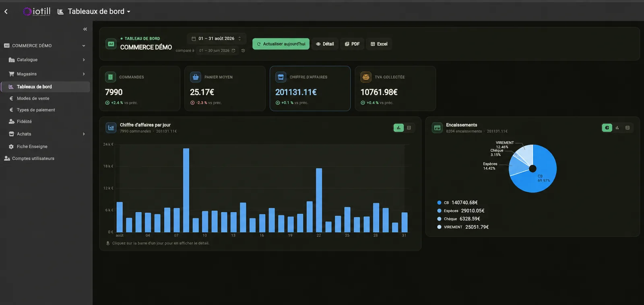Viewport: 644px width, 305px height.
Task: Expand the Magasins submenu
Action: pos(84,74)
